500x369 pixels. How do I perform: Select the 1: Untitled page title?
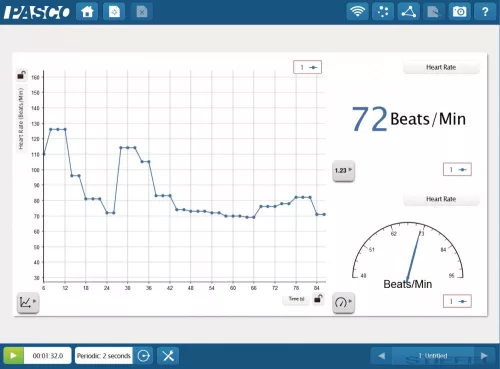pos(433,356)
